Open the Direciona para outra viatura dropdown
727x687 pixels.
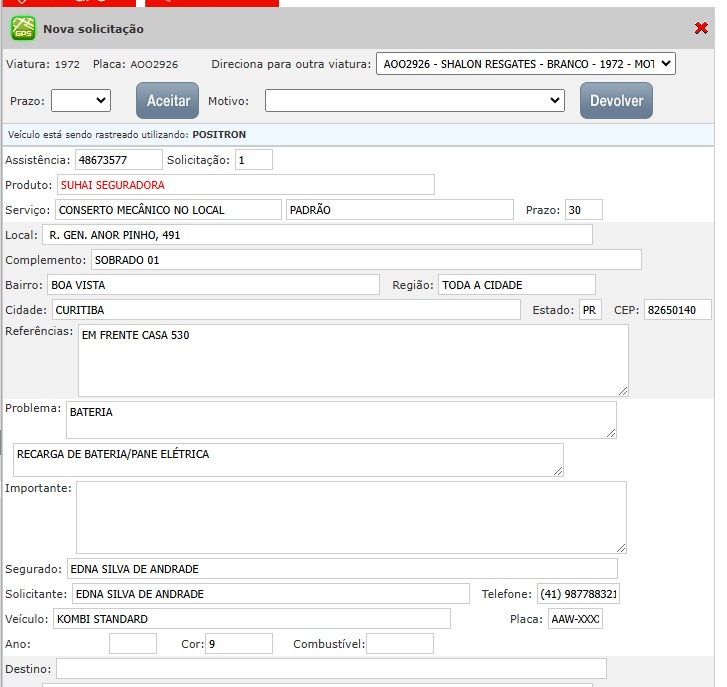click(526, 64)
